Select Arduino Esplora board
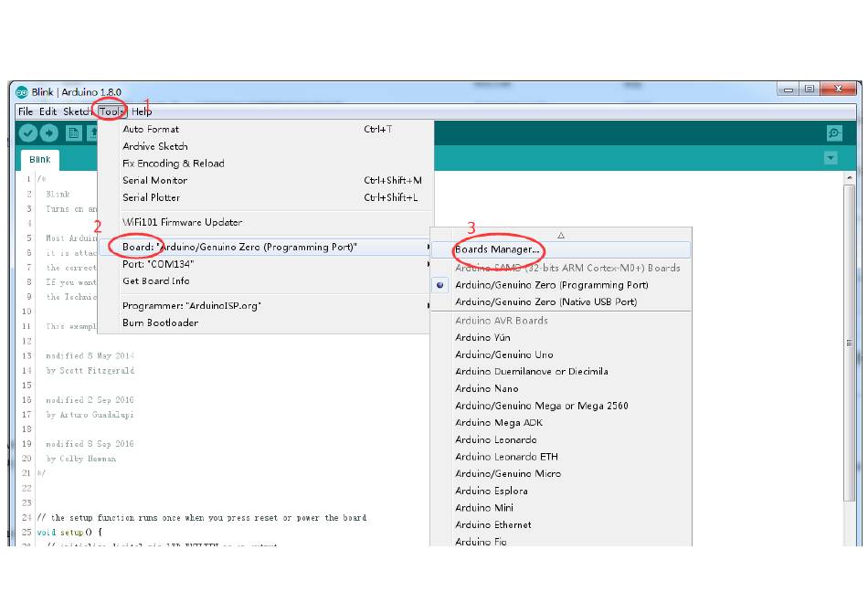The height and width of the screenshot is (592, 868). [561, 491]
